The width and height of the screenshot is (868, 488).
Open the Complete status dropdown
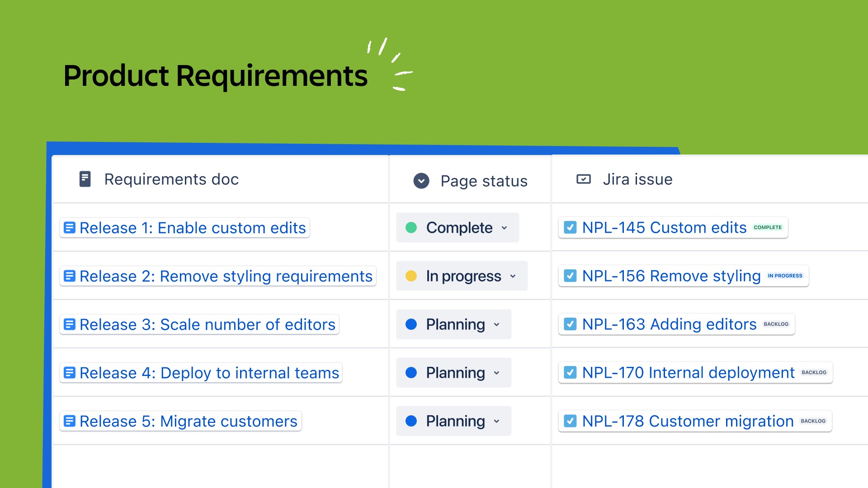pos(504,228)
